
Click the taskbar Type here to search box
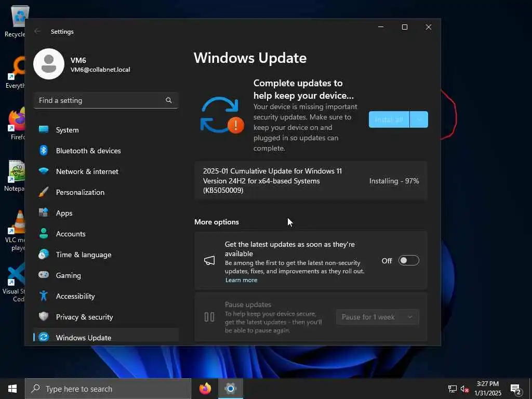click(x=108, y=389)
